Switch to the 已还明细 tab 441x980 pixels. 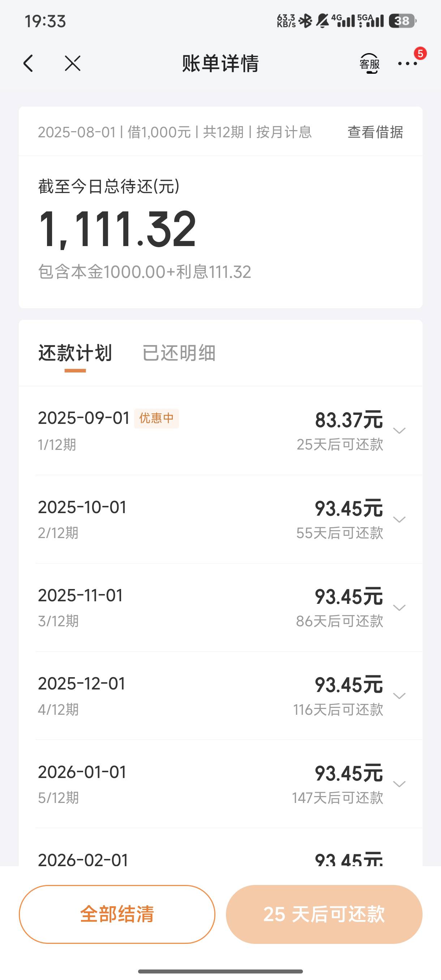[x=179, y=353]
